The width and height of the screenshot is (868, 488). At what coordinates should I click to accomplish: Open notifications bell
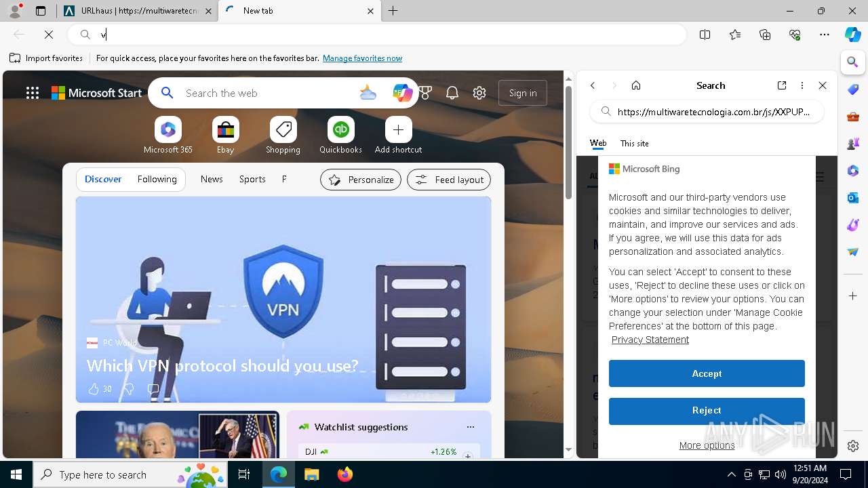click(452, 93)
